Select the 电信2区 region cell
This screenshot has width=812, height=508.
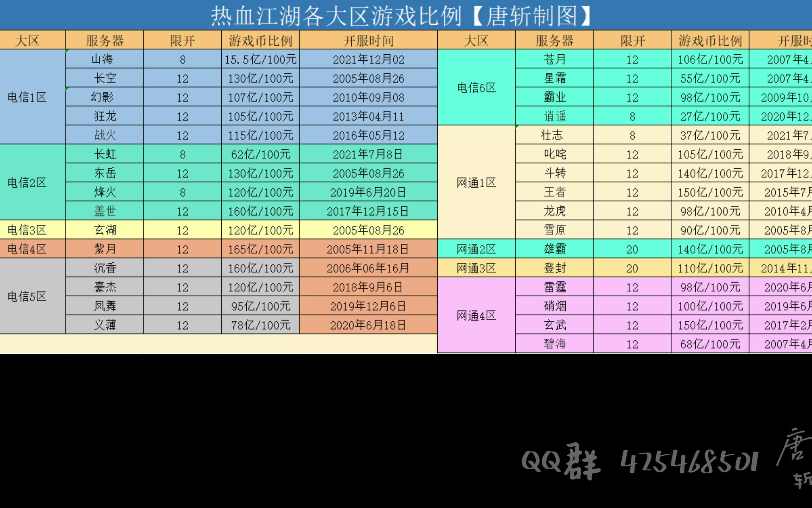[x=32, y=182]
